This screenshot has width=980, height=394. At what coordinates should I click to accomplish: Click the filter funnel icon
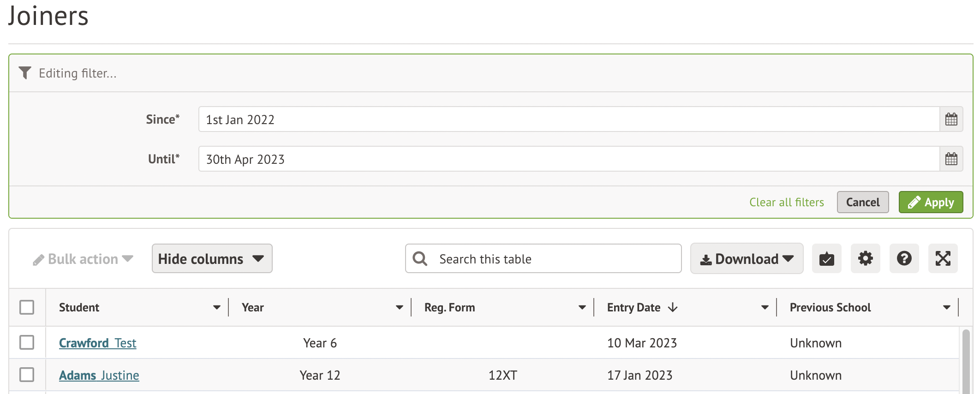(x=25, y=73)
